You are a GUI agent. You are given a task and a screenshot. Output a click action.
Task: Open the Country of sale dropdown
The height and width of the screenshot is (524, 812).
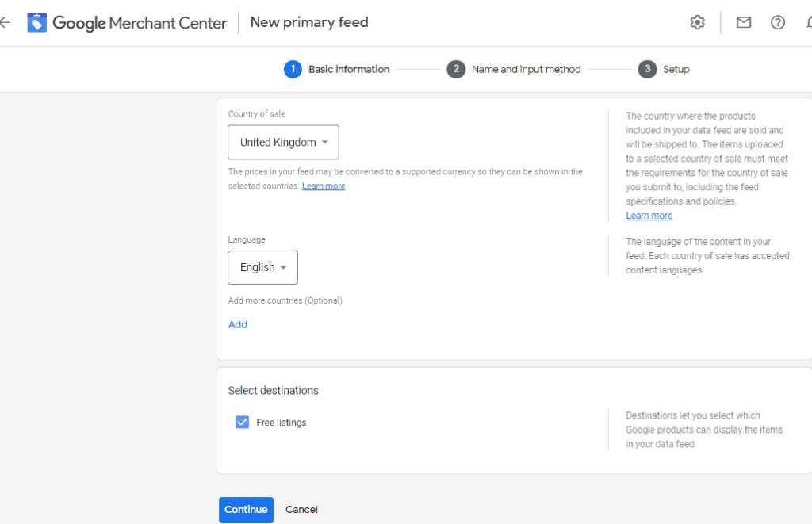click(283, 142)
